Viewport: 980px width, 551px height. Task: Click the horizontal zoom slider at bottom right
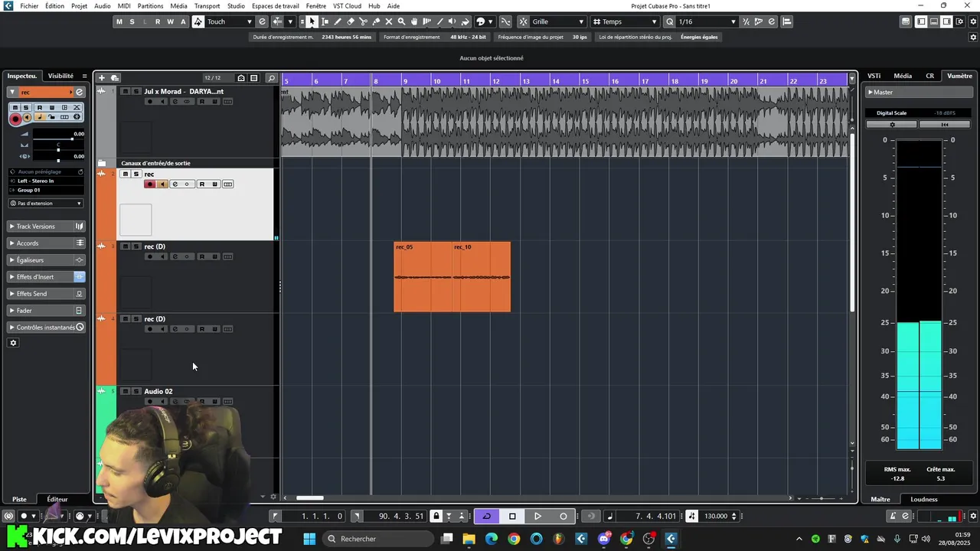pyautogui.click(x=822, y=498)
